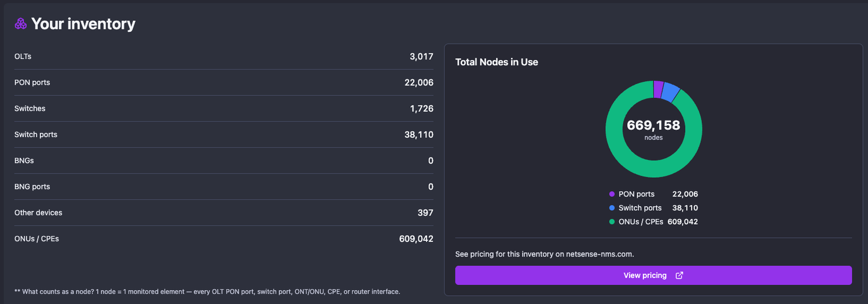
Task: Click the purple PON ports legend dot
Action: pos(612,195)
